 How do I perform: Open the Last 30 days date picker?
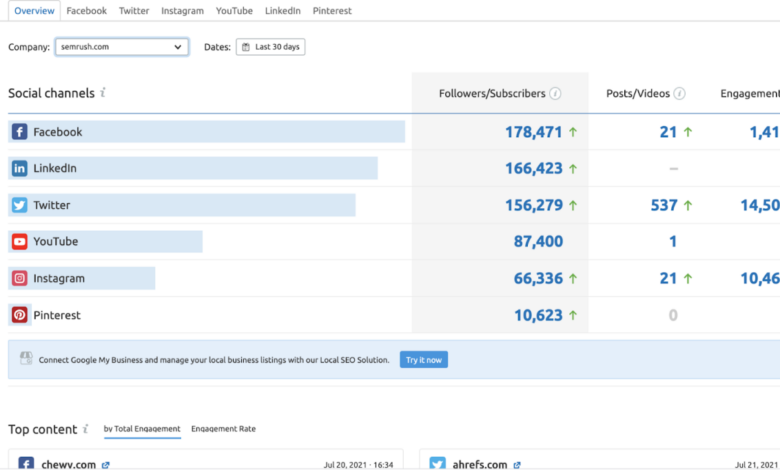[270, 47]
